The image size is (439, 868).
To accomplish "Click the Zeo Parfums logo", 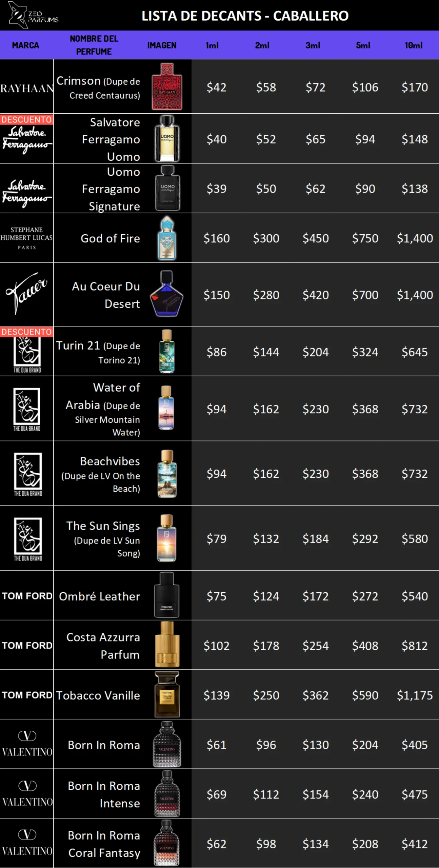I will [x=33, y=15].
